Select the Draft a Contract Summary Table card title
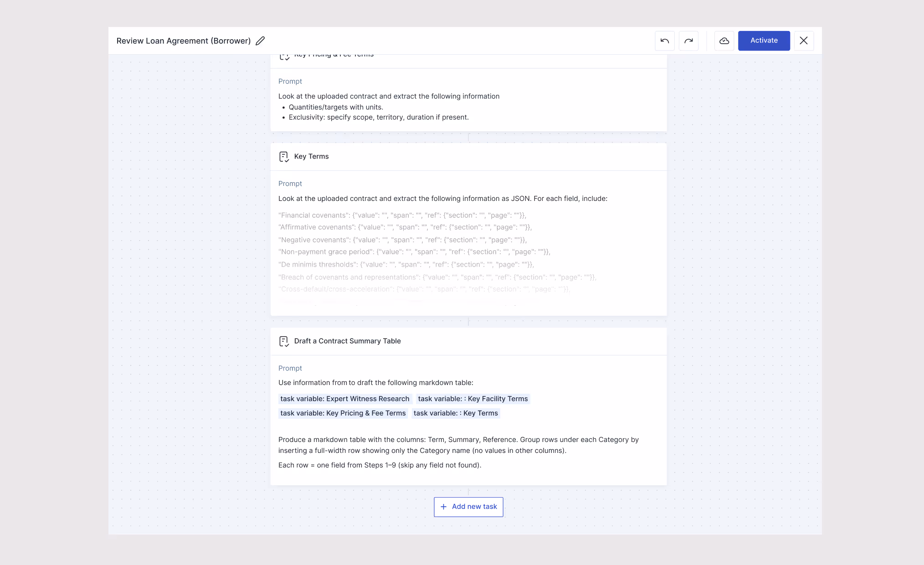 pos(347,341)
